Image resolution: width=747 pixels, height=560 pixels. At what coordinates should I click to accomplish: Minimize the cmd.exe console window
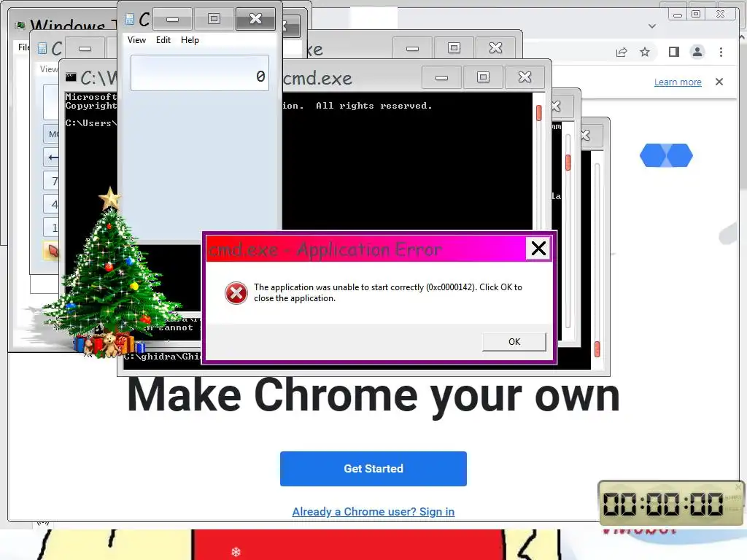click(x=441, y=77)
